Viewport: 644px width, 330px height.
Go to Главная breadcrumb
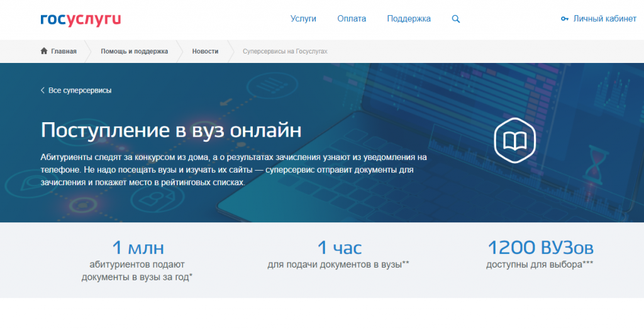[x=64, y=51]
